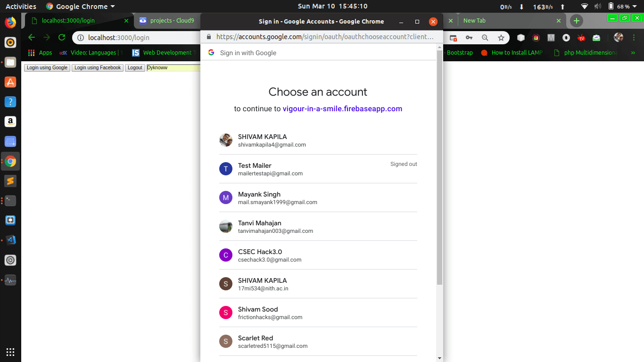644x362 pixels.
Task: Click the Wi-Fi status icon
Action: pos(585,7)
